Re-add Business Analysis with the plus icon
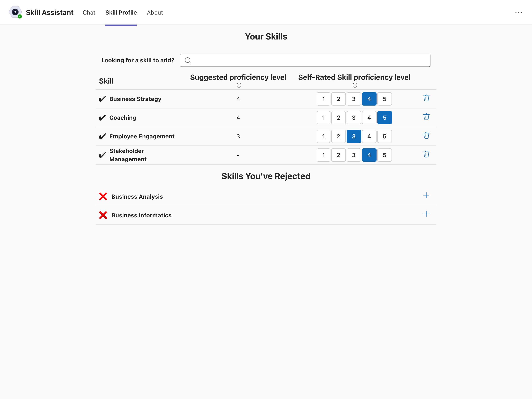The height and width of the screenshot is (399, 532). [x=426, y=195]
